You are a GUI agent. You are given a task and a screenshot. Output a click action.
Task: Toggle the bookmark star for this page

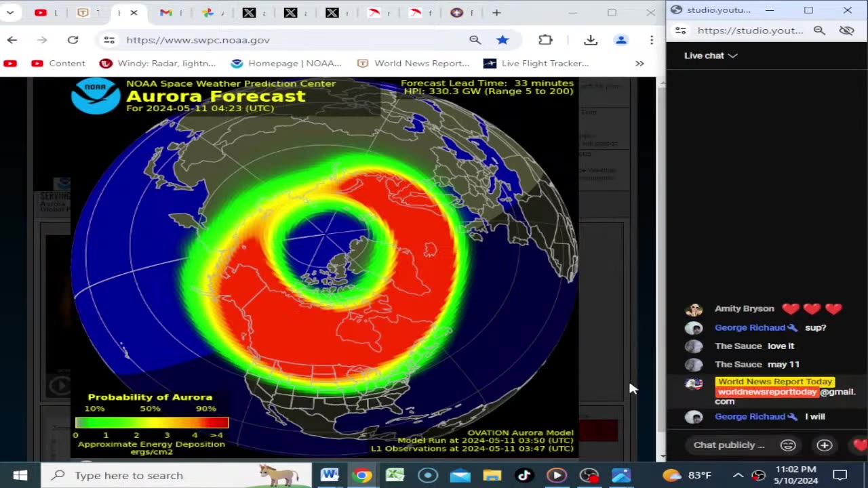(502, 40)
